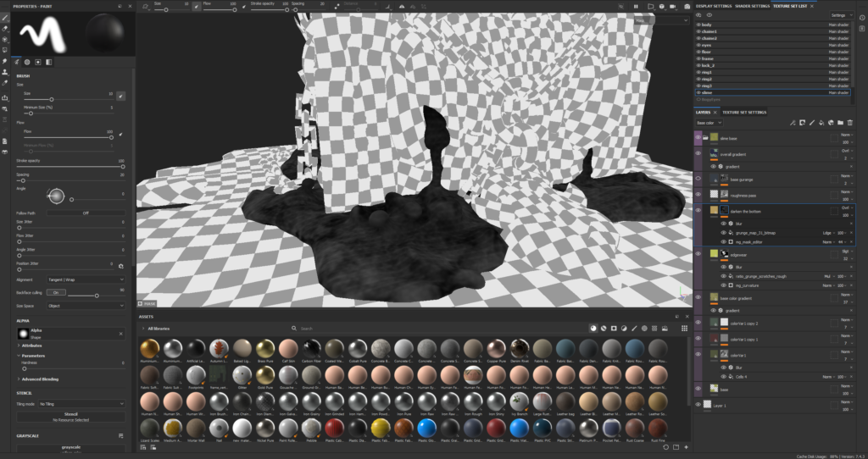Select the Eraser tool in left toolbar
Viewport: 868px width, 459px height.
(5, 28)
